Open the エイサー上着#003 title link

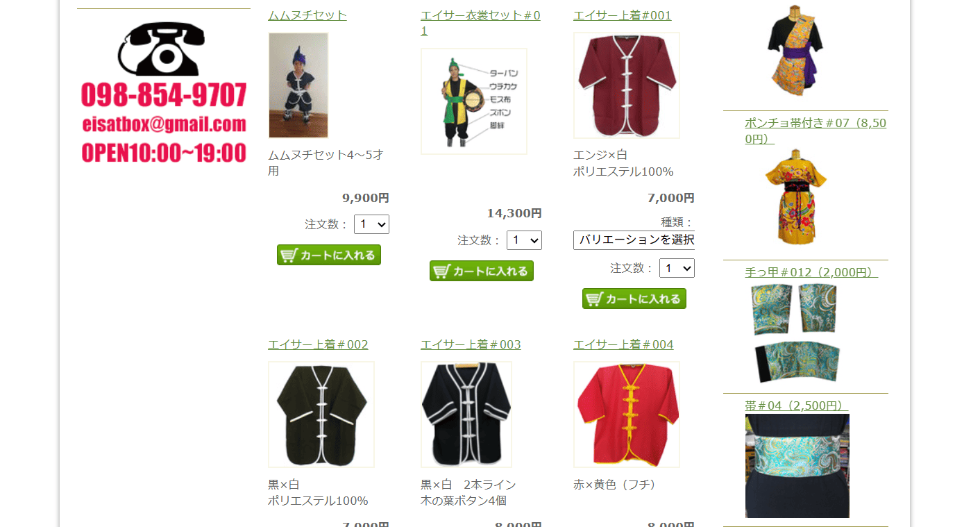click(x=471, y=344)
